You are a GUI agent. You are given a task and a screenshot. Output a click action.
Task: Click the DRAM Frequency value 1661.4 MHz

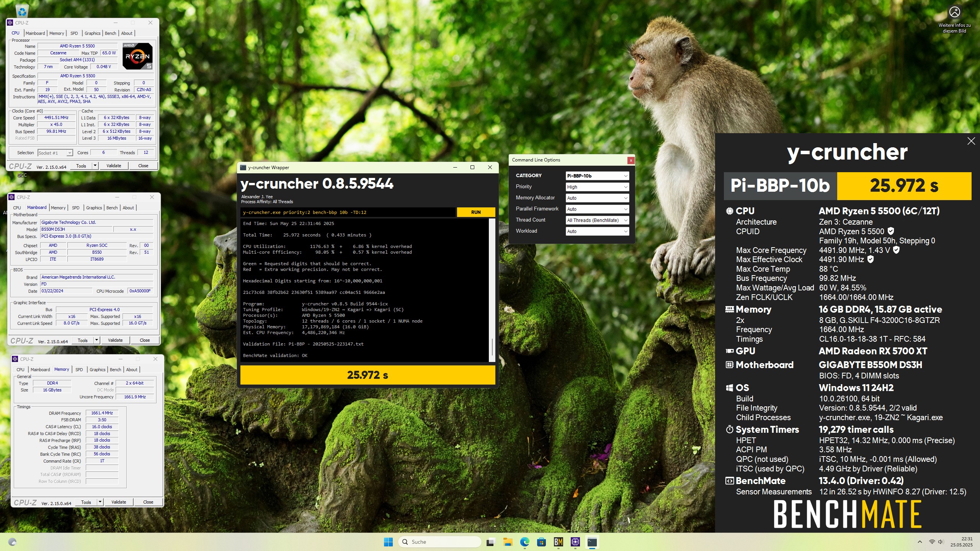click(102, 413)
